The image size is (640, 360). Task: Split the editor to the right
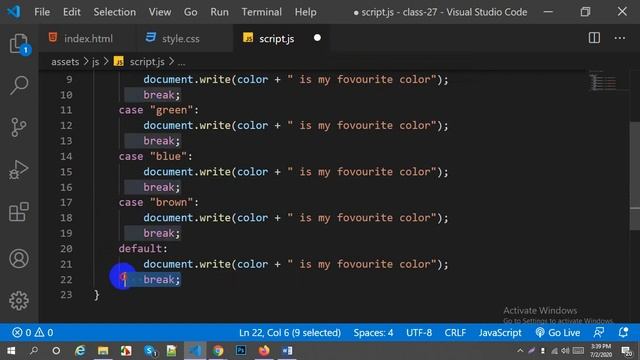tap(594, 38)
